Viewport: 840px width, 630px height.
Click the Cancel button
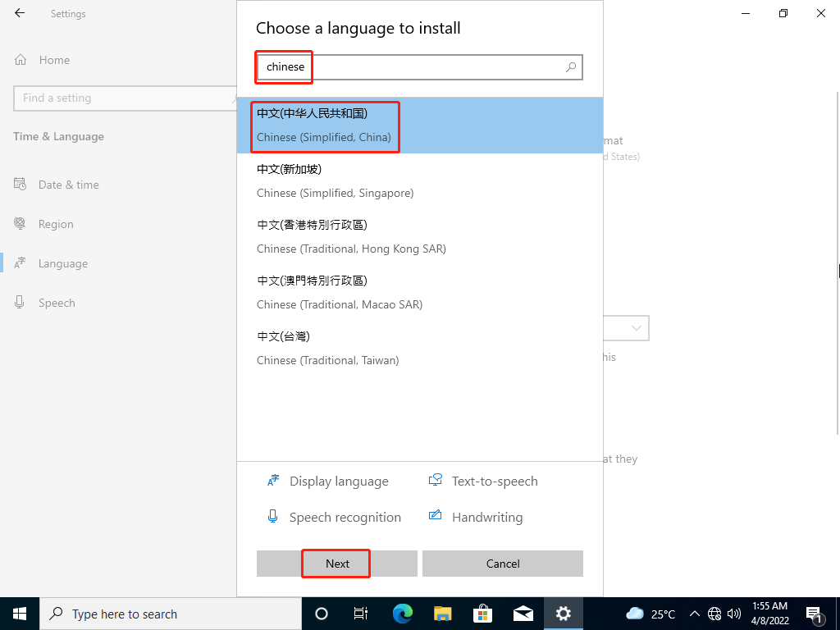(x=502, y=564)
